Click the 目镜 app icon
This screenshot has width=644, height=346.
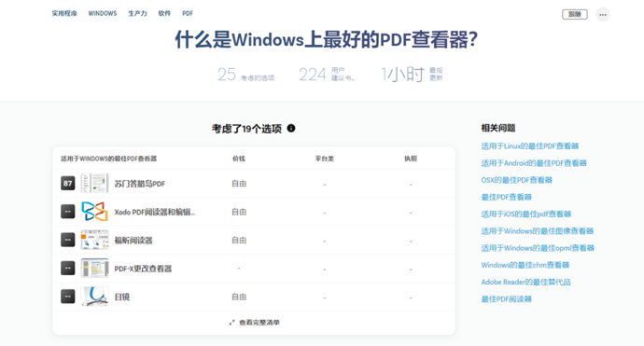[94, 297]
